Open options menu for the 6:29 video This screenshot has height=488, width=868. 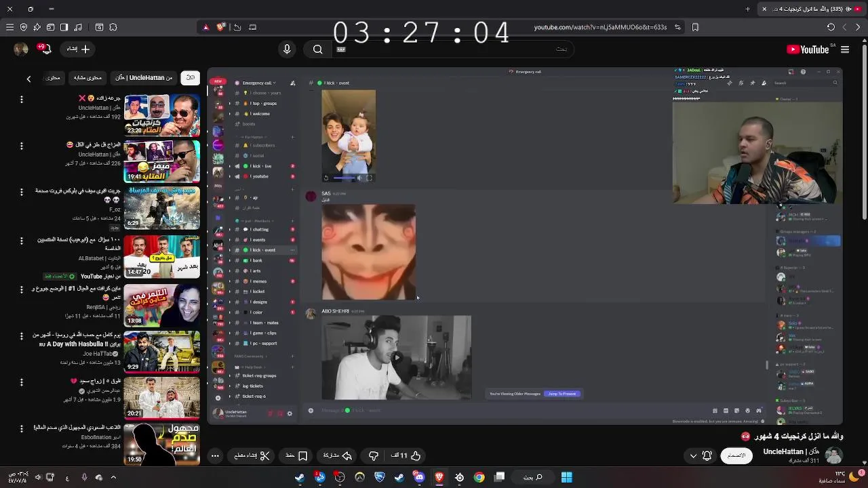point(21,193)
